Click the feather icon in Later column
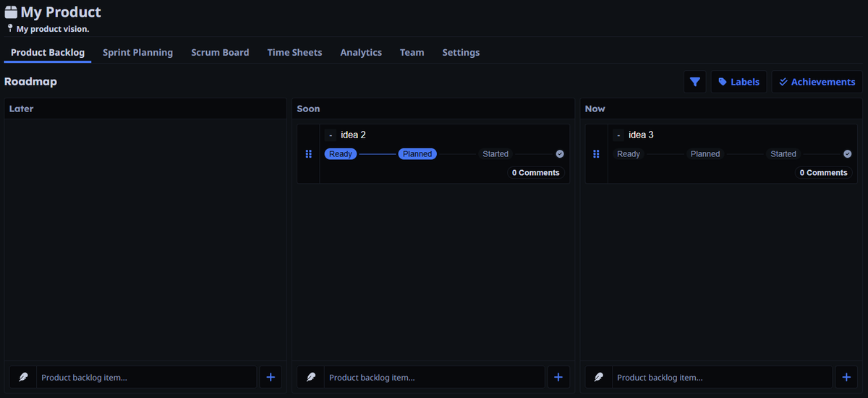This screenshot has width=868, height=398. [x=23, y=377]
